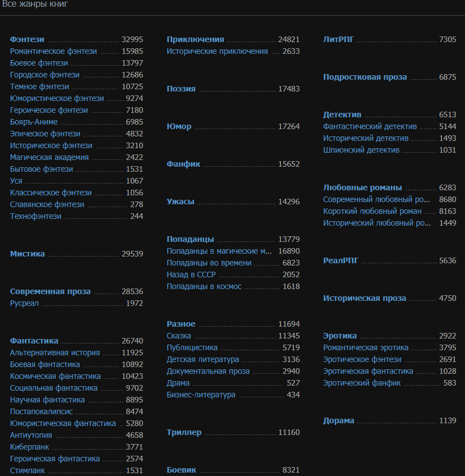Open the Сказка subgenre link
Viewport: 465px width, 476px height.
pos(179,336)
